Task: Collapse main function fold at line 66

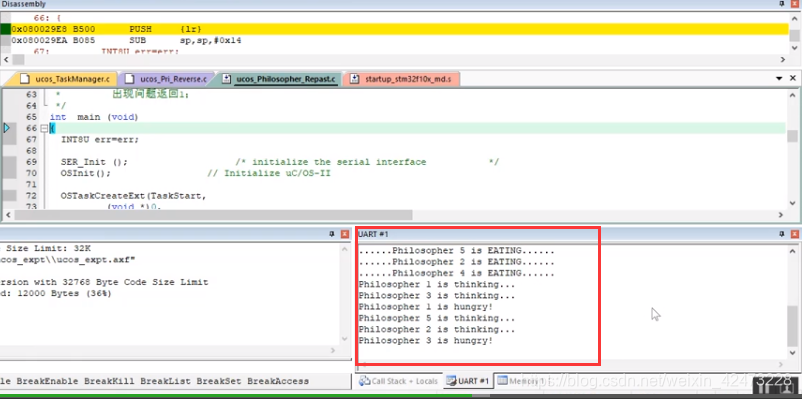Action: [44, 128]
